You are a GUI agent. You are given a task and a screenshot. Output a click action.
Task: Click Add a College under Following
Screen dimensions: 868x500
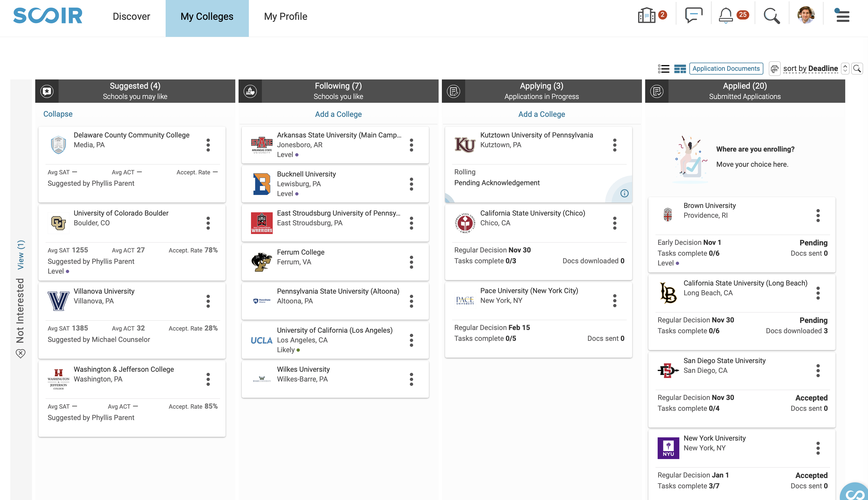[338, 114]
